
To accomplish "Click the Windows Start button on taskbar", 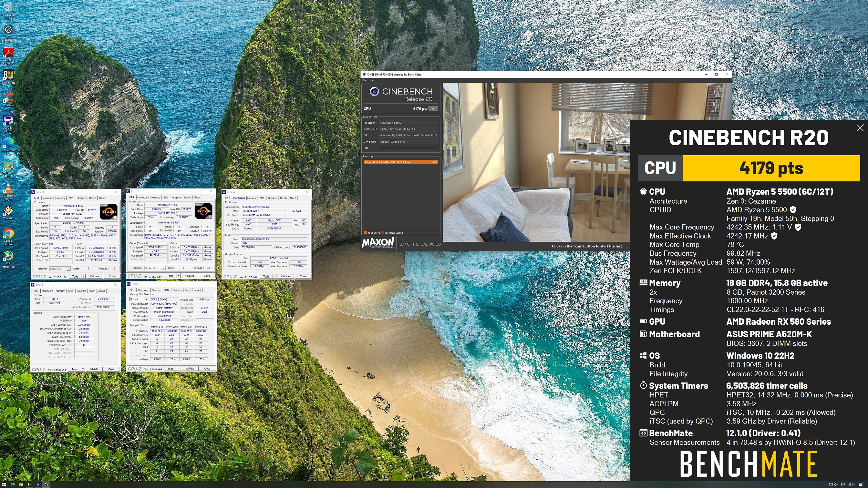I will (4, 484).
